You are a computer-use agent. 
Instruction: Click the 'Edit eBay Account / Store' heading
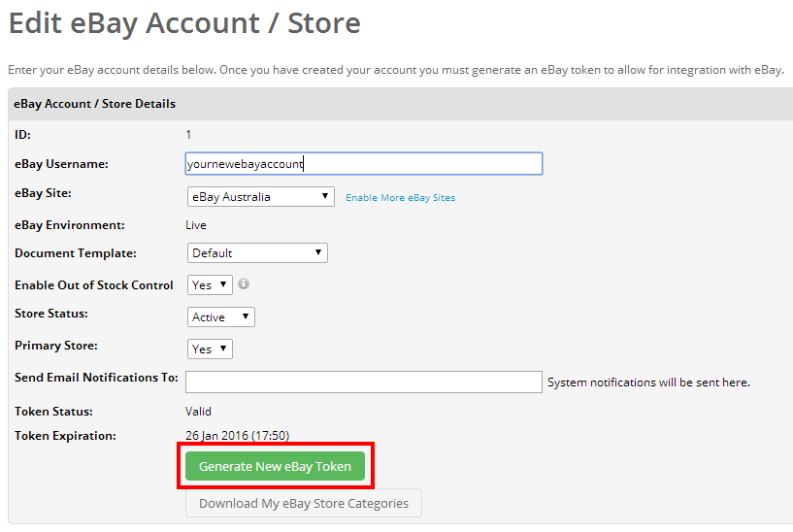(x=184, y=23)
